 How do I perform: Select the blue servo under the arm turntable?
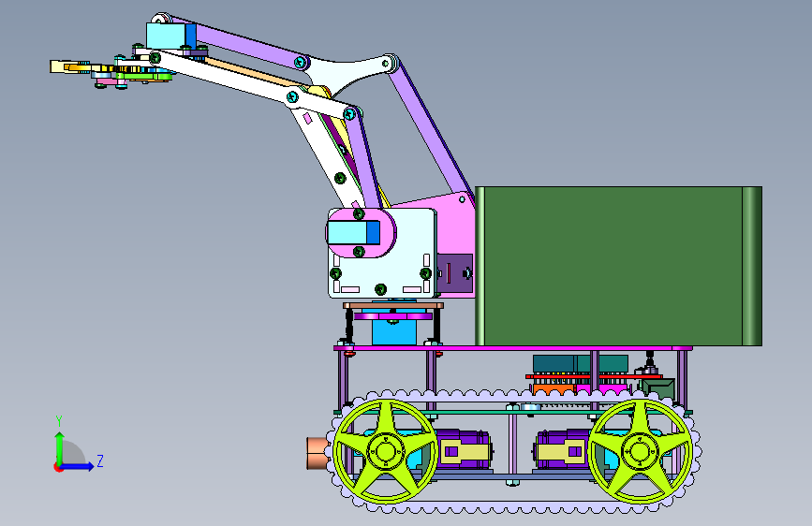(394, 332)
